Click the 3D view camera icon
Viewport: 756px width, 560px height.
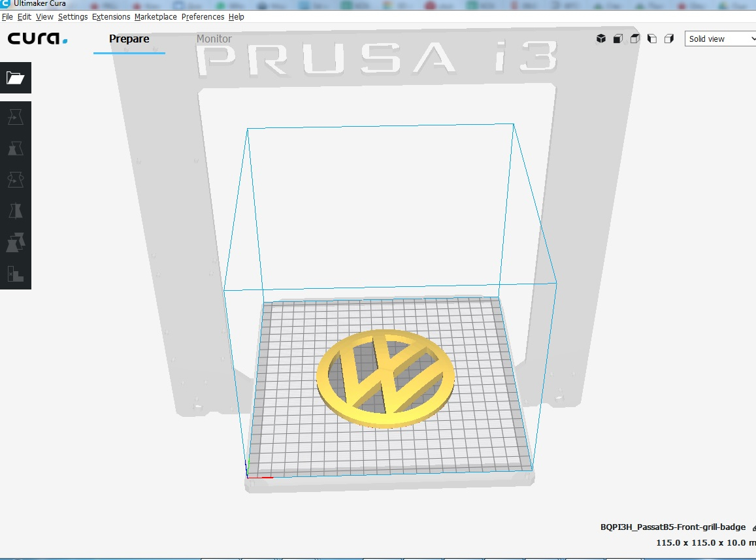pyautogui.click(x=600, y=39)
